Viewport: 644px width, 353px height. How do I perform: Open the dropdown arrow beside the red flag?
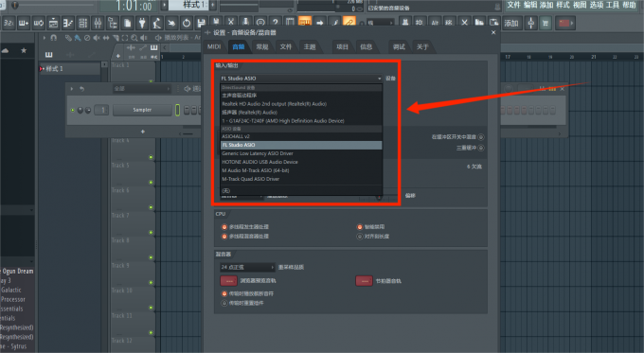572,23
